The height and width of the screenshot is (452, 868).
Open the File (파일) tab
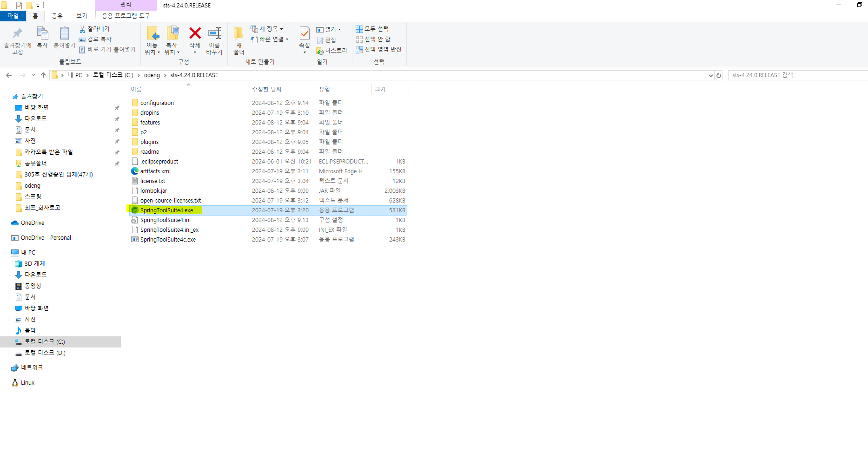(13, 16)
